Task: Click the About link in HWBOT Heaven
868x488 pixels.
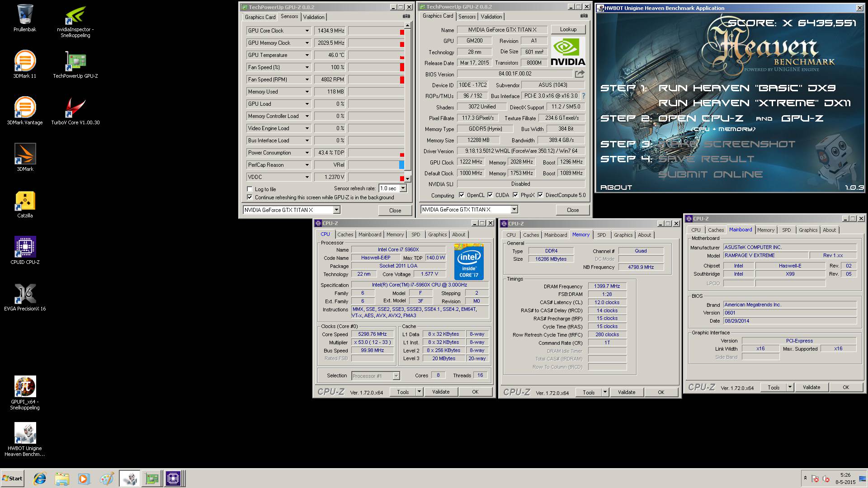Action: click(616, 188)
